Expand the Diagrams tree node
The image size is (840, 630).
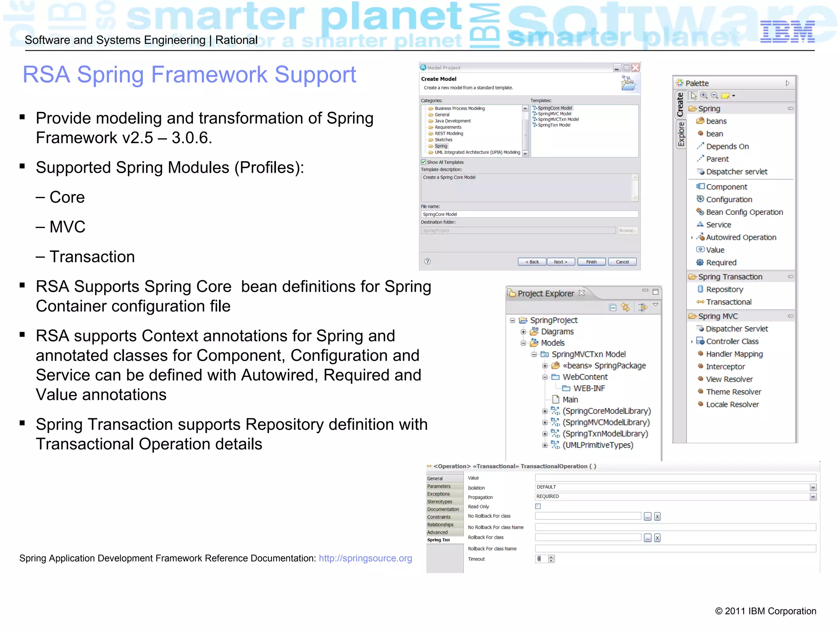pyautogui.click(x=523, y=332)
